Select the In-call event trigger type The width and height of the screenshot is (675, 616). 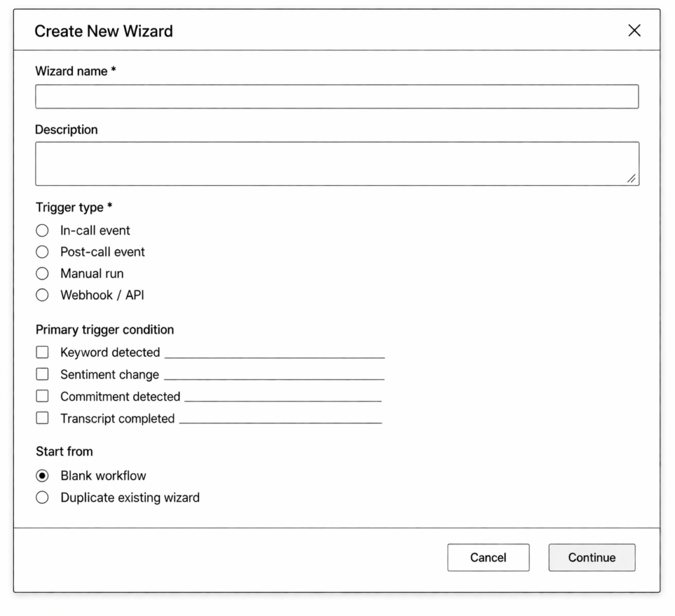click(42, 231)
